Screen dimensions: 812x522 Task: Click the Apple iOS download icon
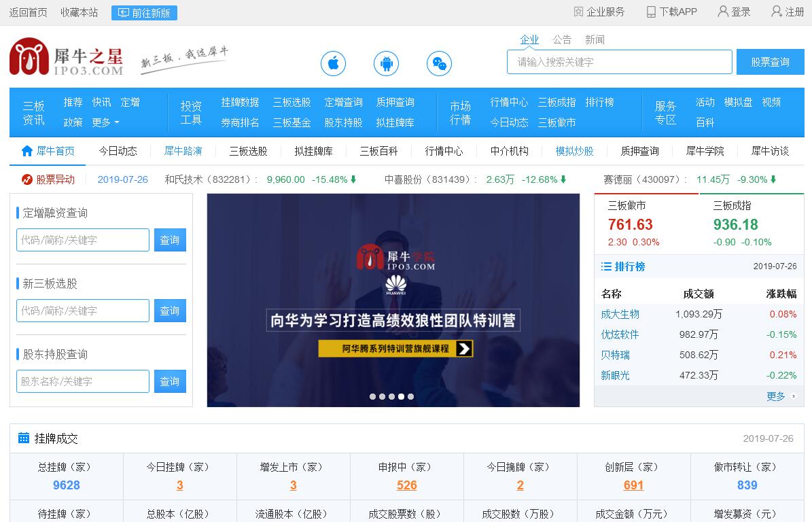coord(333,64)
